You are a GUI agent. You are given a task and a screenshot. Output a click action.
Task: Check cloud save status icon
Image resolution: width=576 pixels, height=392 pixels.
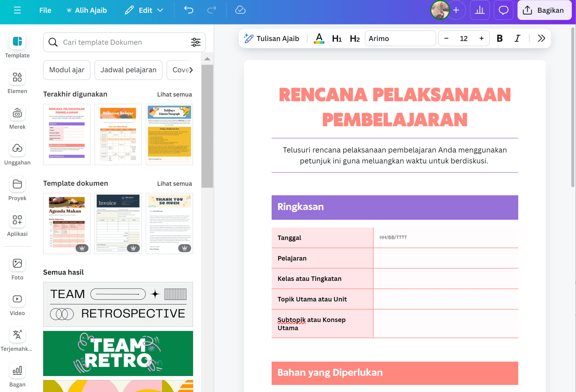(x=240, y=10)
